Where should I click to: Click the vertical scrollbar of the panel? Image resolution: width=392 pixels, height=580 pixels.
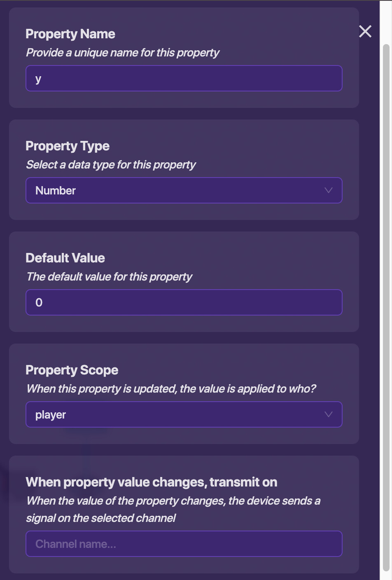(x=386, y=288)
